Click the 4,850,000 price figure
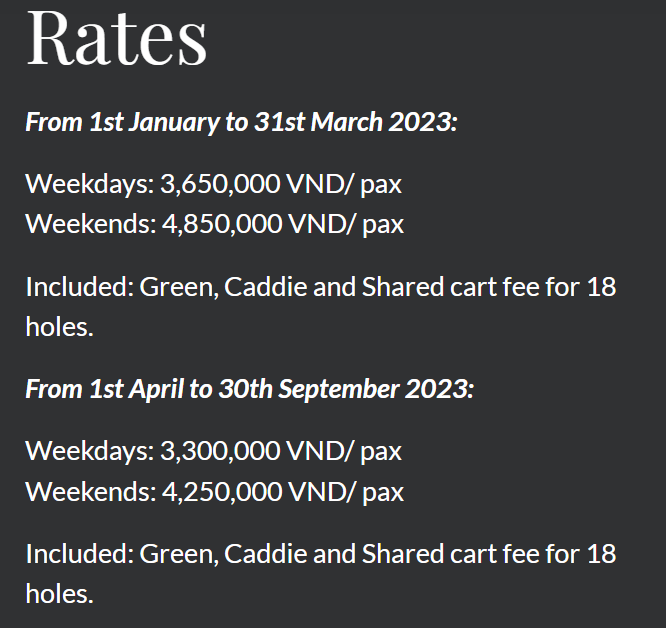 pos(222,224)
